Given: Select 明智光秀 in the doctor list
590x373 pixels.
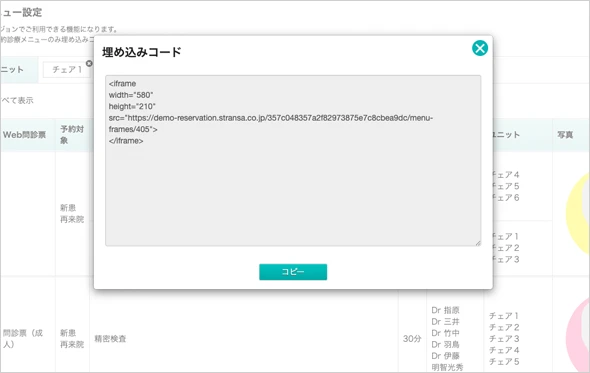Looking at the screenshot, I should [447, 367].
